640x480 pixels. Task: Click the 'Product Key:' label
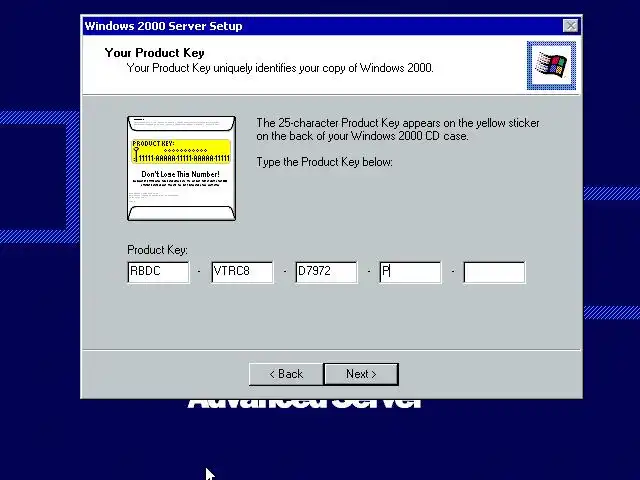point(157,250)
